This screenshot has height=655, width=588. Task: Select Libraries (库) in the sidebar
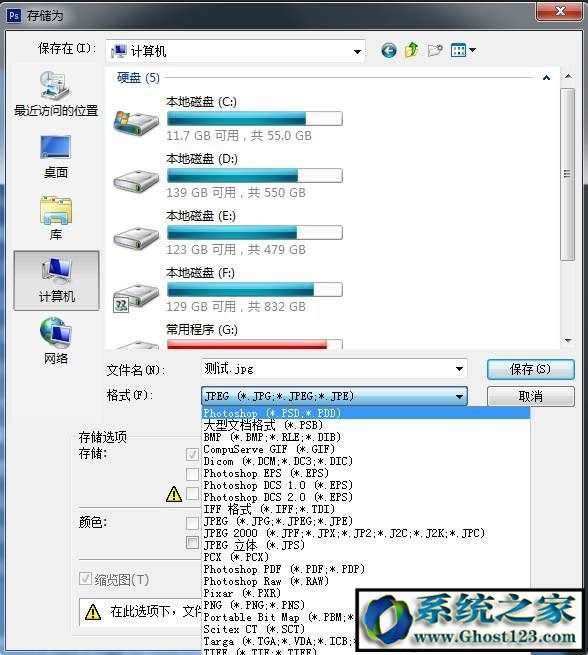pos(56,218)
